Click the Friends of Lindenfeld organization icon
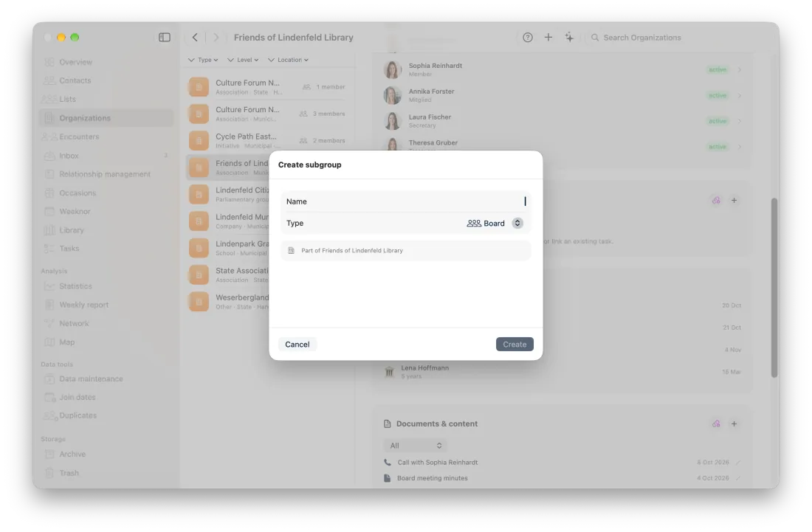 click(199, 167)
